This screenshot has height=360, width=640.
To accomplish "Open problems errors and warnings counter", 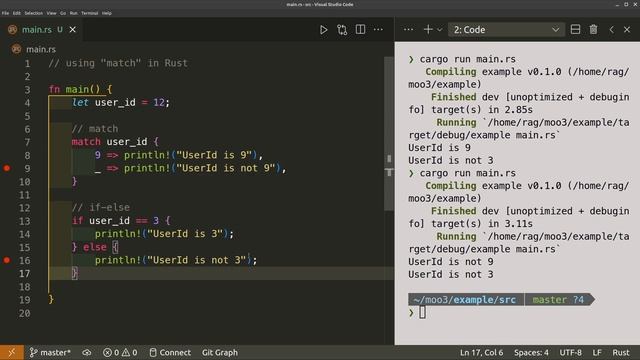I will click(x=120, y=352).
